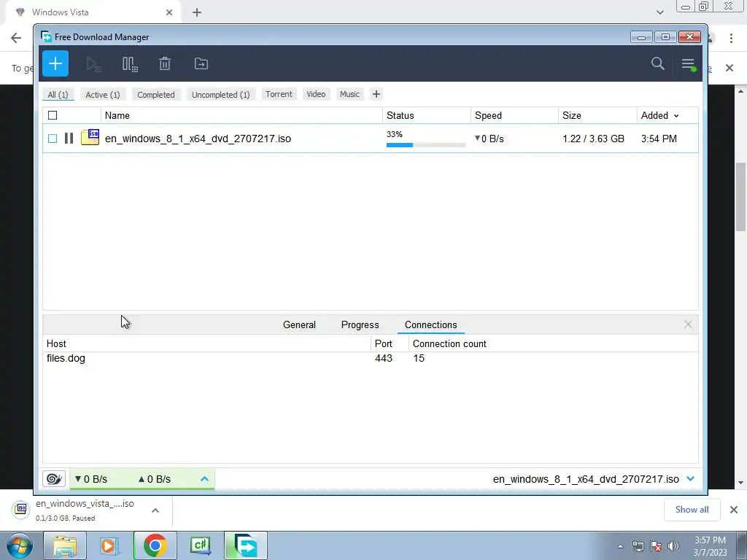Switch to the Connections details tab
The image size is (747, 560).
pos(430,324)
